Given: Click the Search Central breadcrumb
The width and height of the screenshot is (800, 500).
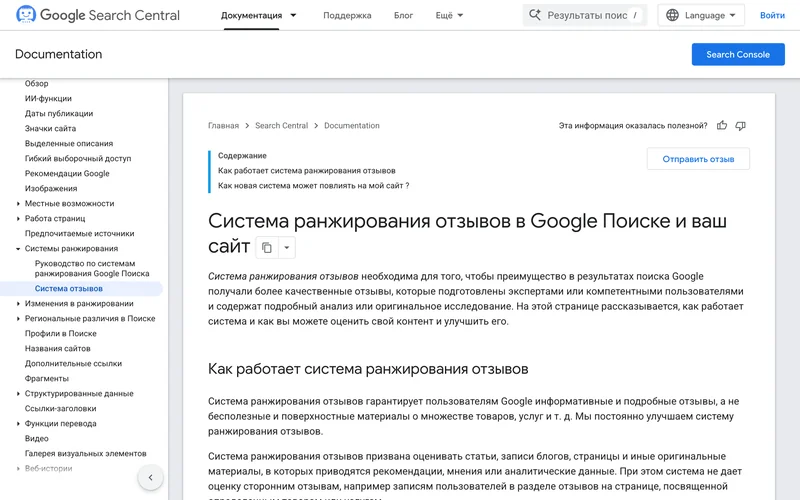Looking at the screenshot, I should pyautogui.click(x=282, y=126).
